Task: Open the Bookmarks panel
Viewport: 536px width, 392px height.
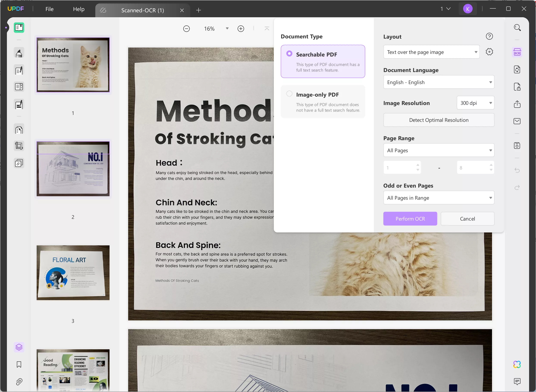Action: (x=19, y=364)
